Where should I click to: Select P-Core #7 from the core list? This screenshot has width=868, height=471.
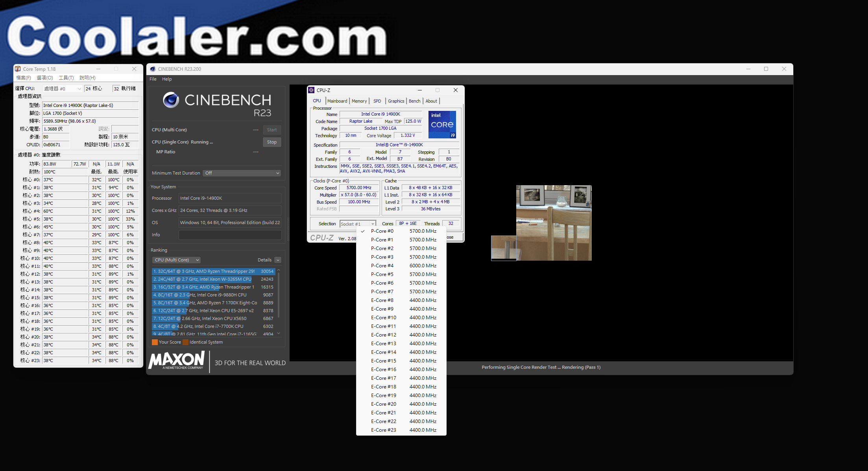tap(401, 292)
